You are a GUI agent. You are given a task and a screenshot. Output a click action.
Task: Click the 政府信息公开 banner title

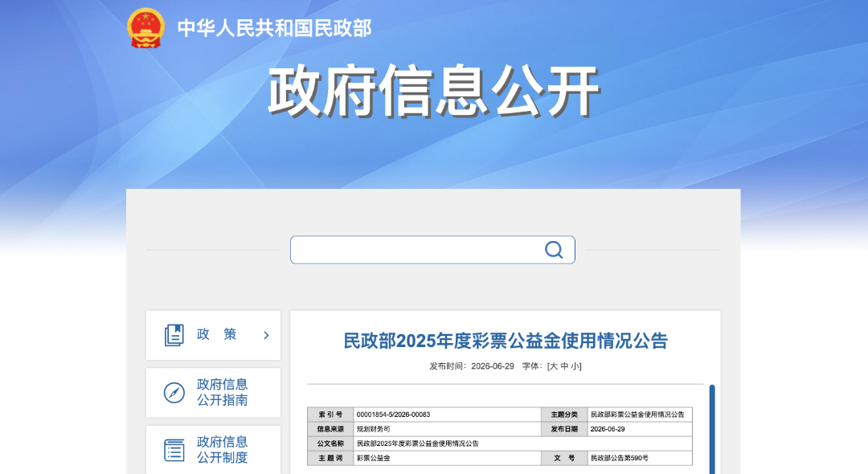coord(434,91)
